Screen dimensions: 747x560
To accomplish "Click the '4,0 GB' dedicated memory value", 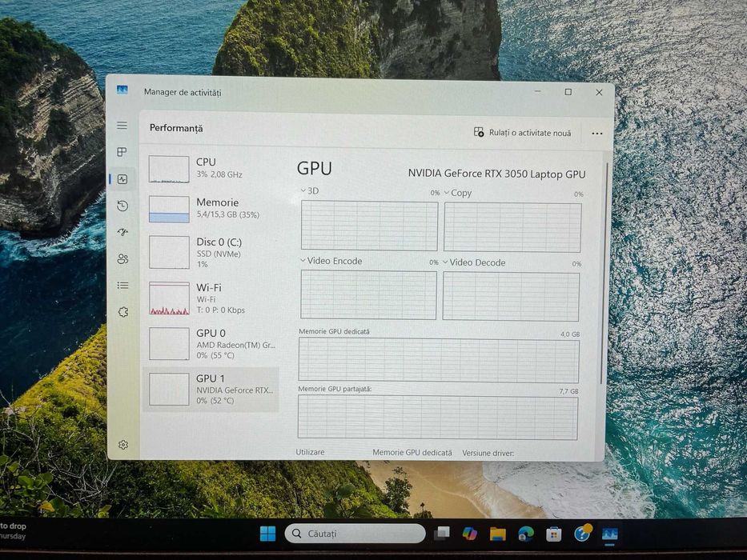I will (x=570, y=334).
